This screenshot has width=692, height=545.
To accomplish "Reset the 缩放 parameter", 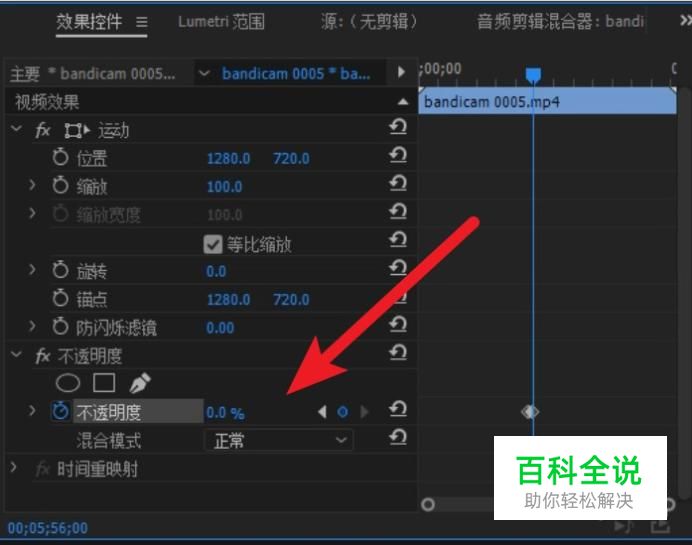I will 398,184.
